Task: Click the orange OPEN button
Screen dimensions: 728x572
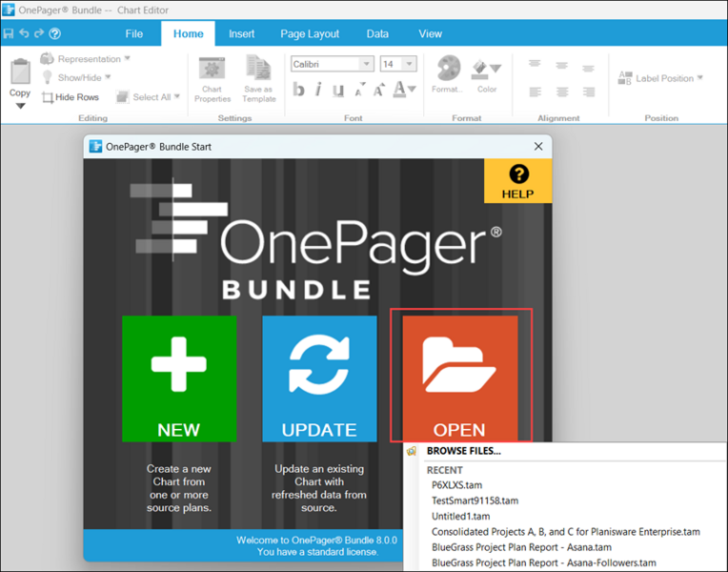Action: pyautogui.click(x=460, y=378)
